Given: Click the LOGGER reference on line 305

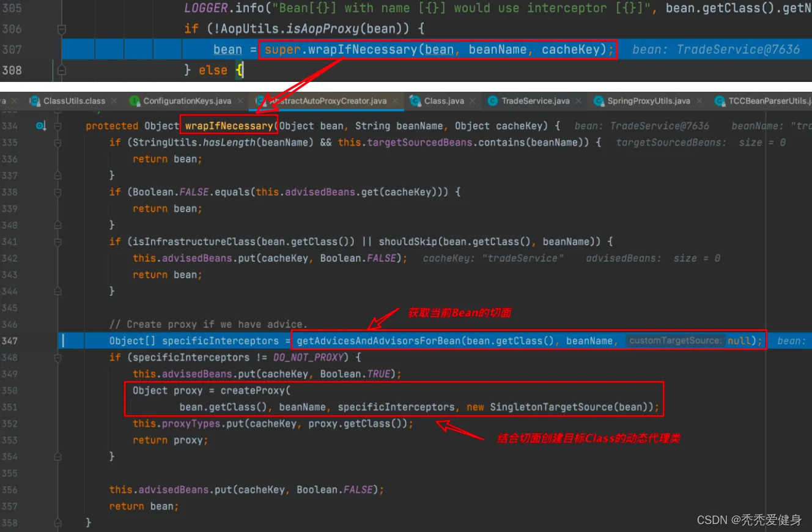Looking at the screenshot, I should click(206, 8).
